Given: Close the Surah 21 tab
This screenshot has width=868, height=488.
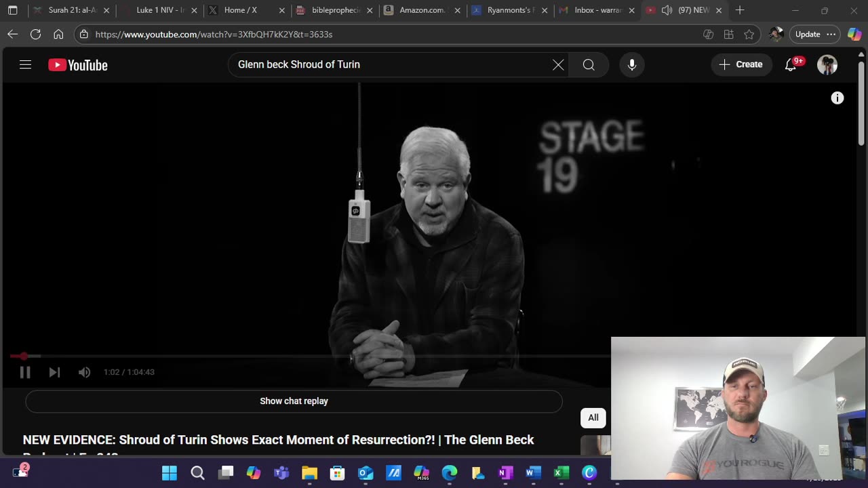Looking at the screenshot, I should (x=106, y=10).
